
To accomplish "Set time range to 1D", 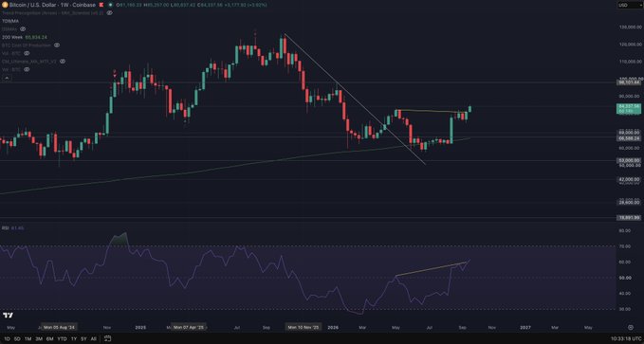I will 6,338.
